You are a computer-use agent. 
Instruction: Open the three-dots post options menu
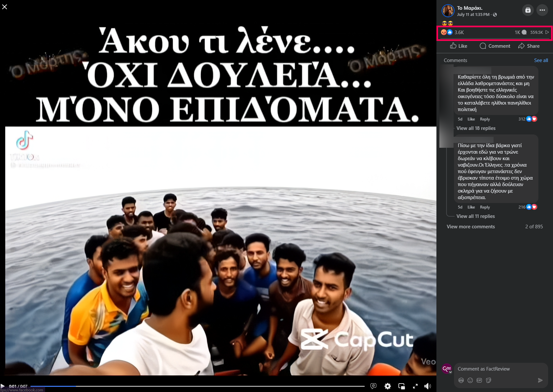click(x=542, y=10)
